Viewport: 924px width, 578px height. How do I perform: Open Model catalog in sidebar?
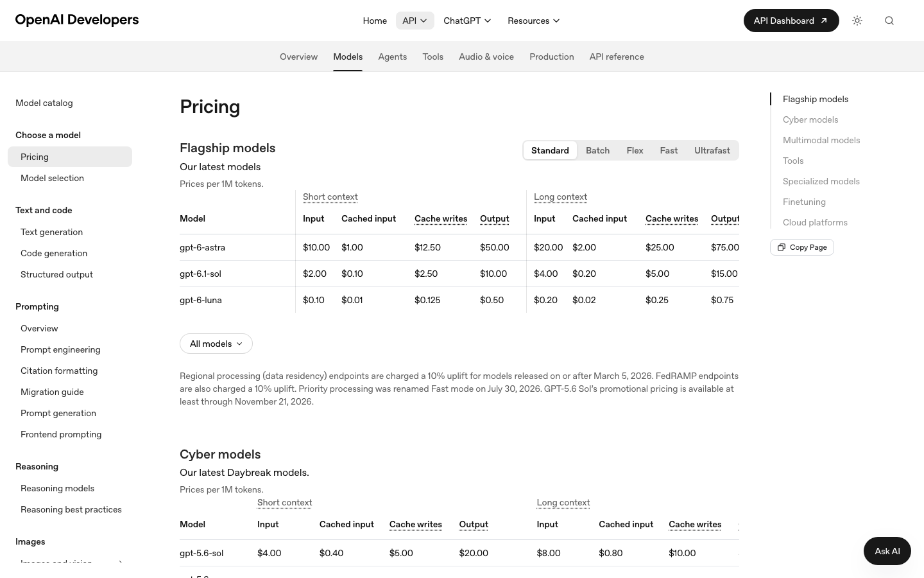pos(44,103)
